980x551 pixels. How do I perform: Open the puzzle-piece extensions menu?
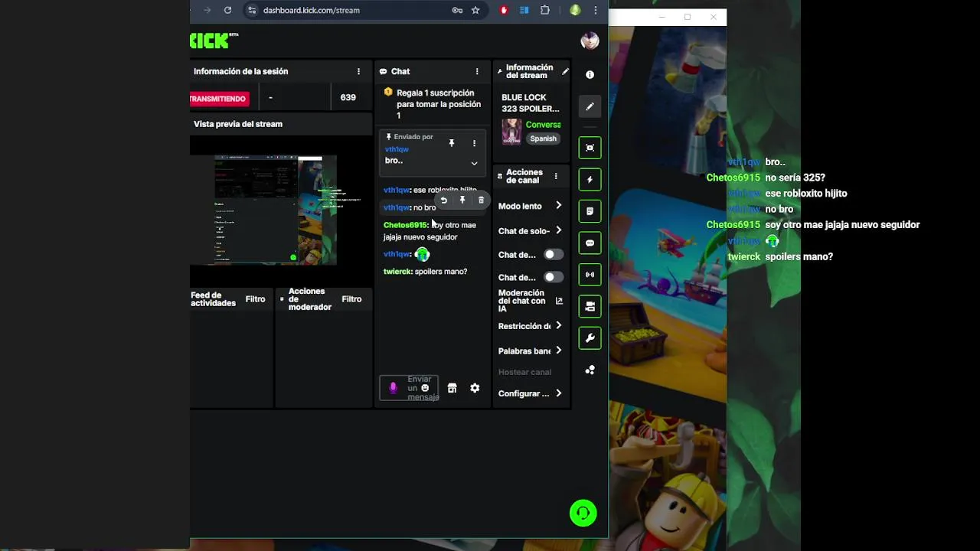[545, 10]
